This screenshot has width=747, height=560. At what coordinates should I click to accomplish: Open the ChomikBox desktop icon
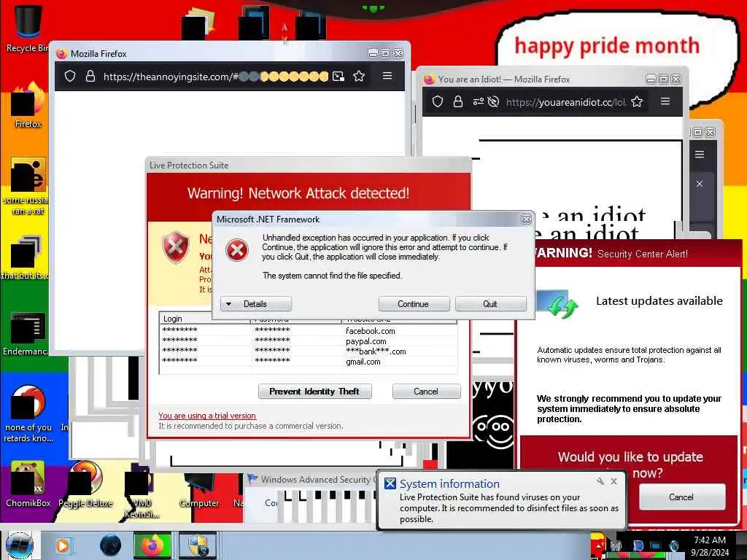(28, 483)
